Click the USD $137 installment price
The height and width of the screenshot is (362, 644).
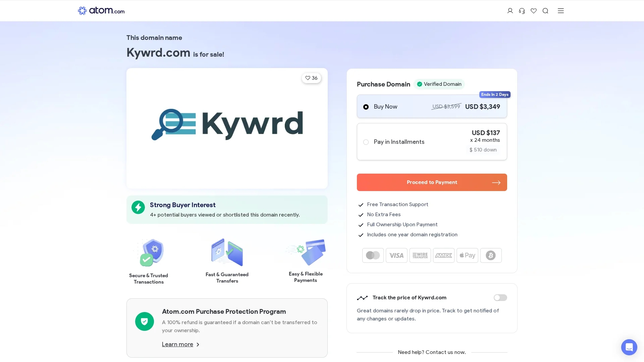[x=486, y=133]
